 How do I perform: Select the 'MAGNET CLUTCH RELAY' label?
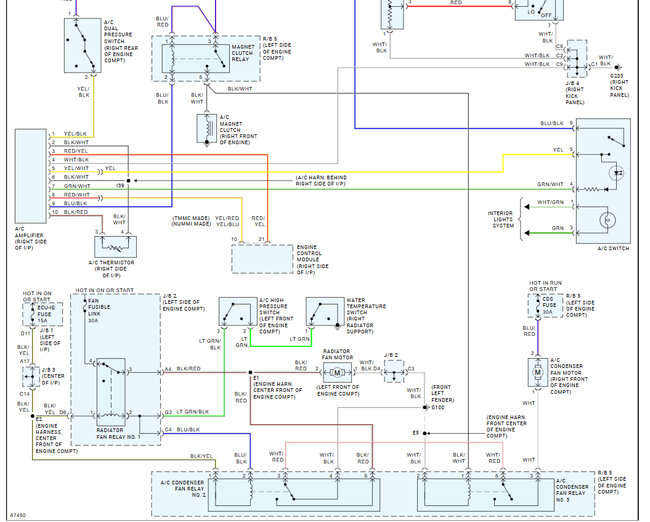[x=243, y=53]
